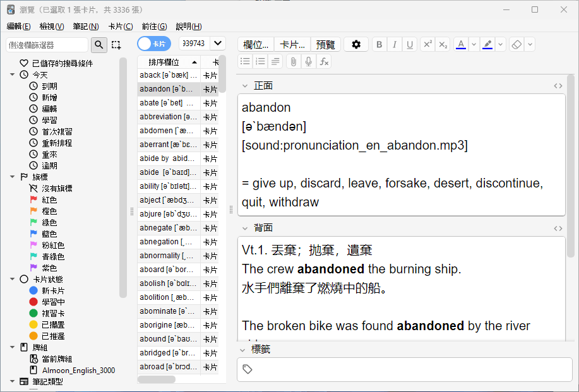Click the 欄位... fields button
Screen dimensions: 579x392
[256, 44]
